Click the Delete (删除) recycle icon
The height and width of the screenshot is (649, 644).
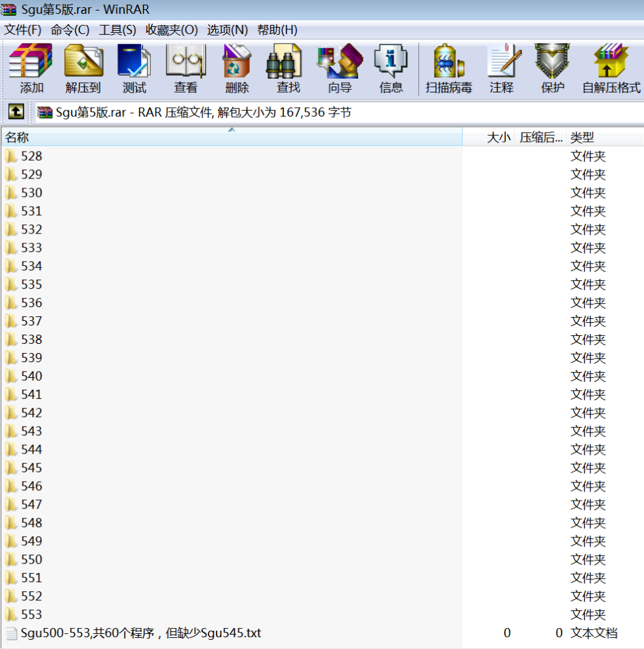click(x=237, y=69)
